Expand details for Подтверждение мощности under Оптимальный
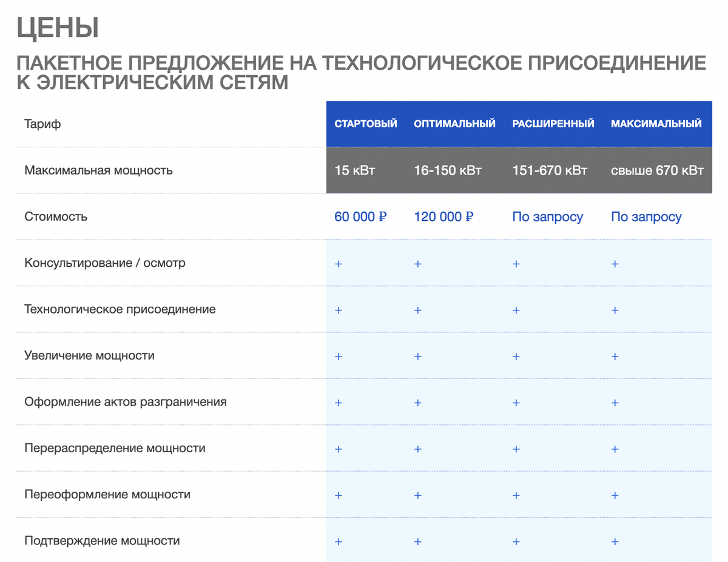 click(417, 541)
